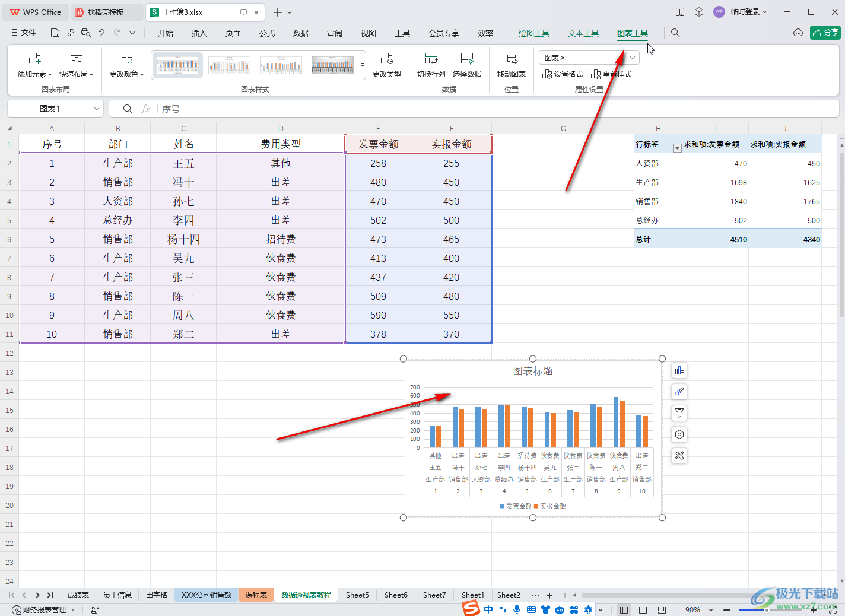Select the Sheet5 sheet tab
This screenshot has height=616, width=845.
click(x=357, y=595)
